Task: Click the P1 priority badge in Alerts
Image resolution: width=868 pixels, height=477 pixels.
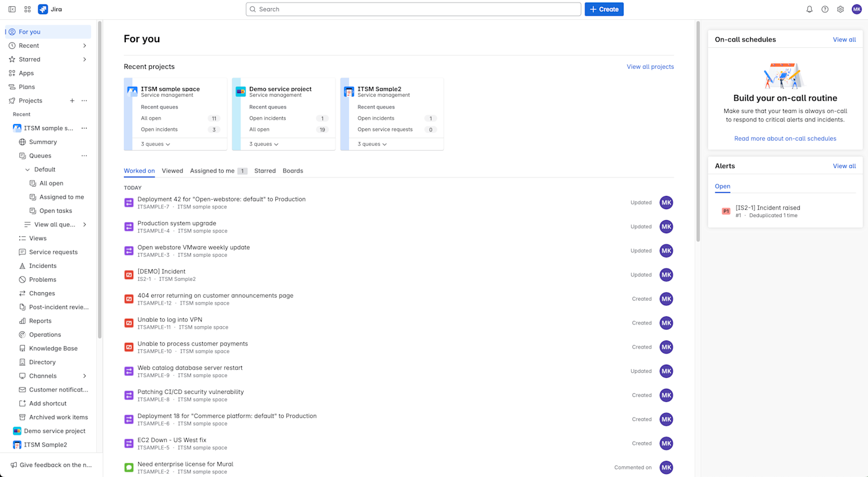Action: (x=726, y=212)
